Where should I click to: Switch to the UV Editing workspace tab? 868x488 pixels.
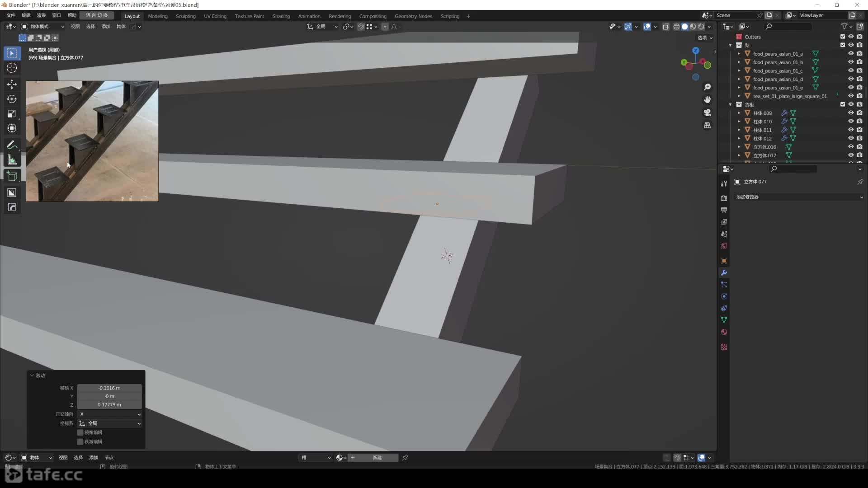(215, 16)
